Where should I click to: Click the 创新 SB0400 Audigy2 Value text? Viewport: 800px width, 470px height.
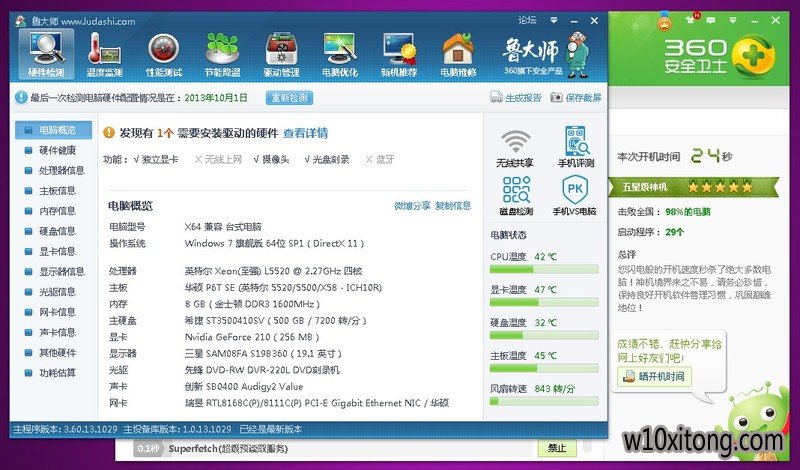tap(244, 386)
